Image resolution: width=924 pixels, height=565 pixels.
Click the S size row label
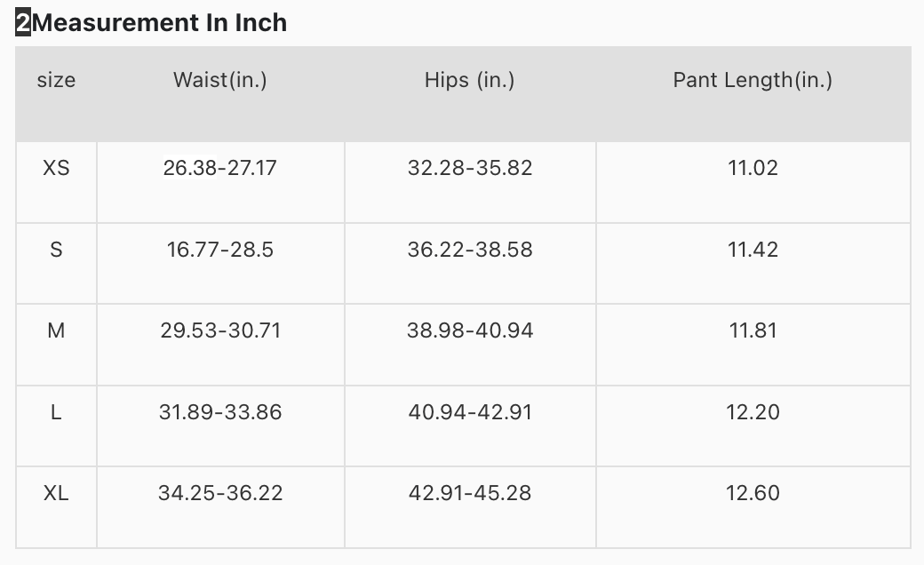click(x=56, y=250)
